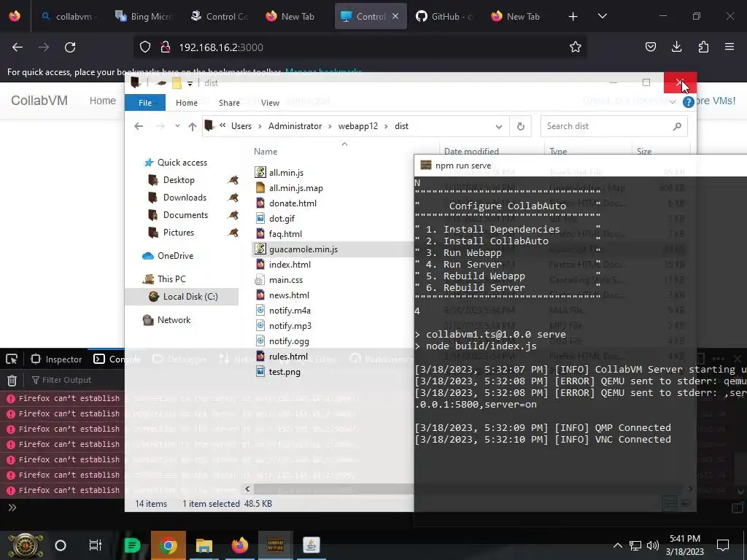Sort files by Name column header

click(x=266, y=152)
